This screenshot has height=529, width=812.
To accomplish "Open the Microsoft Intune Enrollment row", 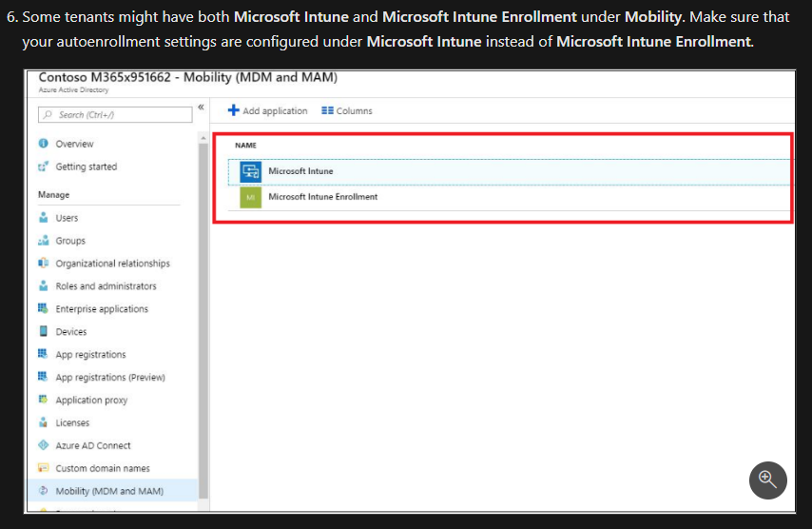I will (510, 197).
